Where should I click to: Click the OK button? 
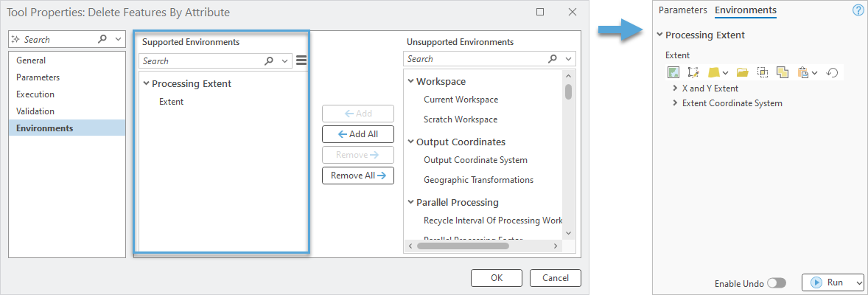point(497,278)
